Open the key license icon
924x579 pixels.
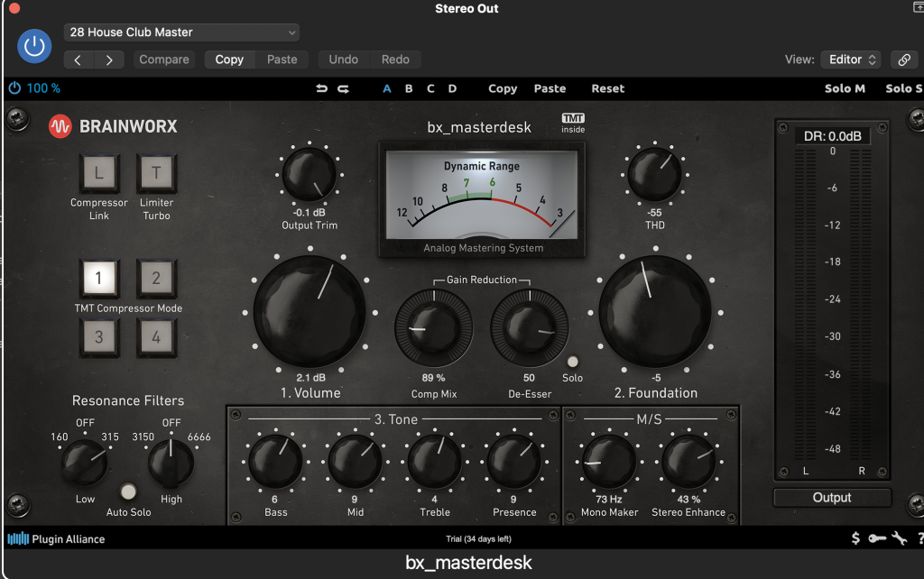(x=877, y=538)
